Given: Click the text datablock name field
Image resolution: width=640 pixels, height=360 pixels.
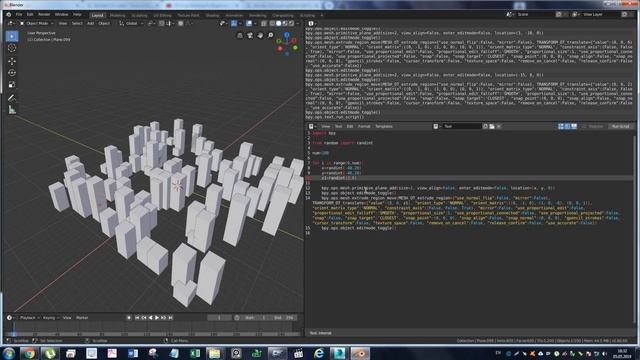Looking at the screenshot, I should tap(462, 127).
